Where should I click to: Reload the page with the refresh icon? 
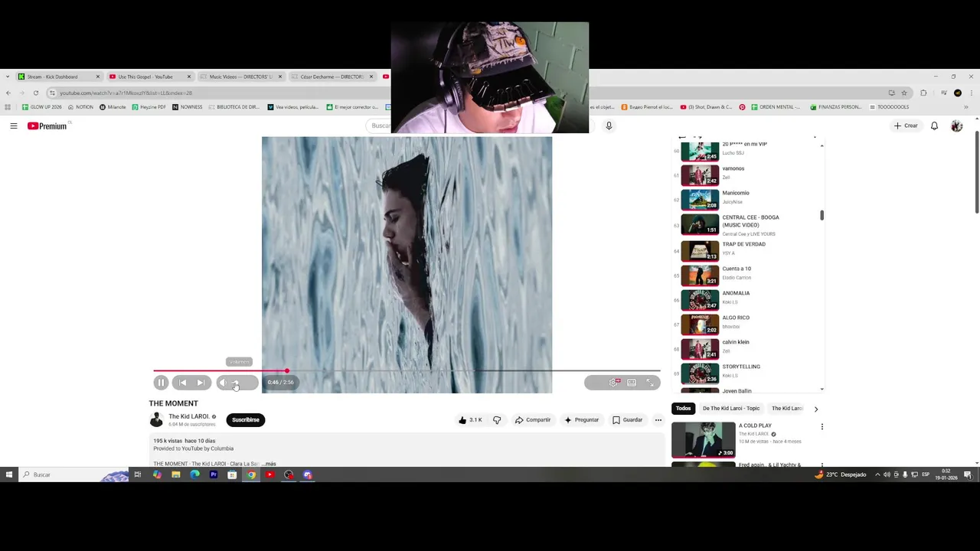click(x=35, y=93)
